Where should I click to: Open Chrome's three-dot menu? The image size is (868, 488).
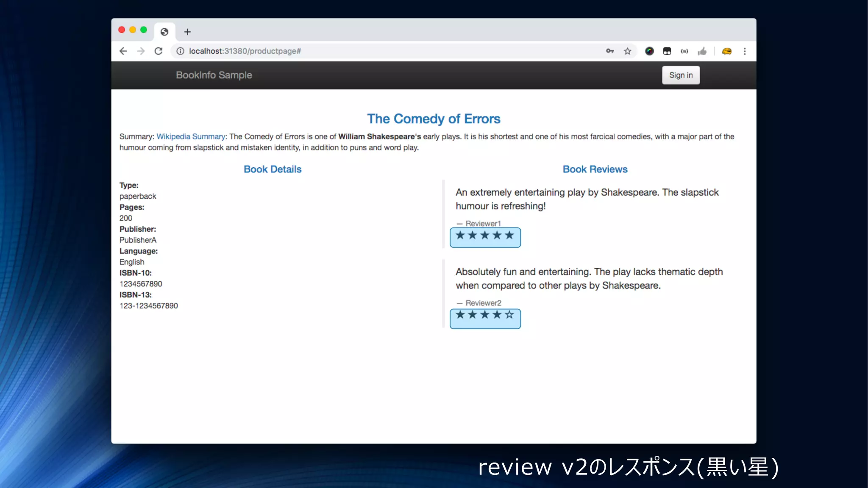745,51
